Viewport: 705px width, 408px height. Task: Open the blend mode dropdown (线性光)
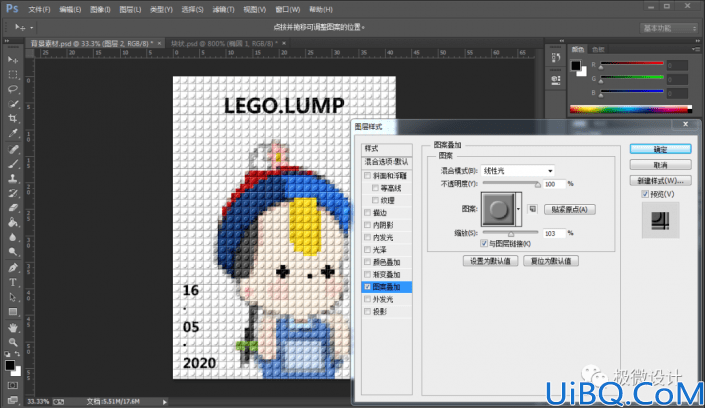click(x=518, y=170)
